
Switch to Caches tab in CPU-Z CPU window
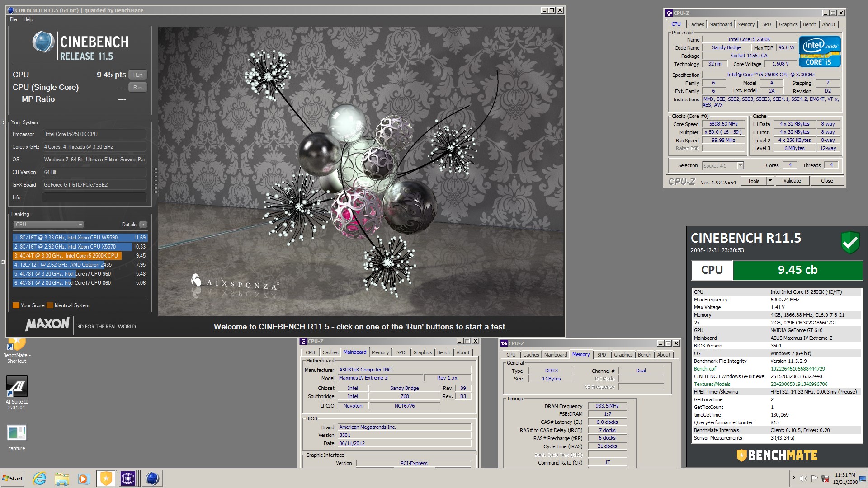pyautogui.click(x=696, y=24)
